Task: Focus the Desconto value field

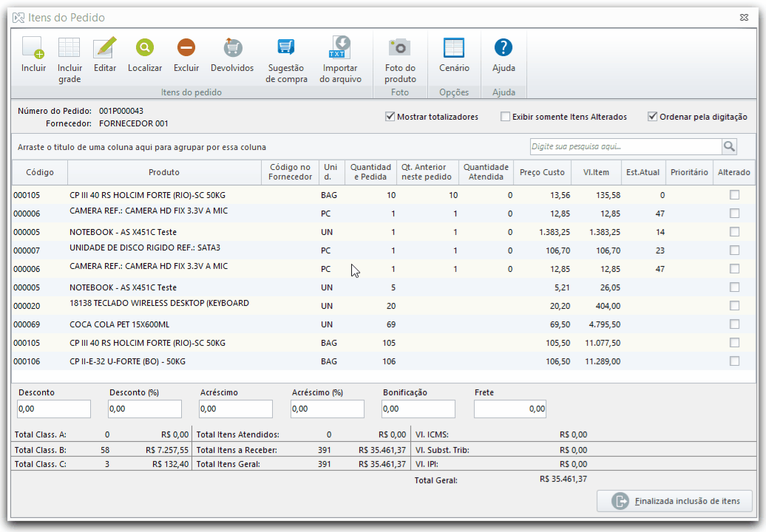Action: point(54,409)
